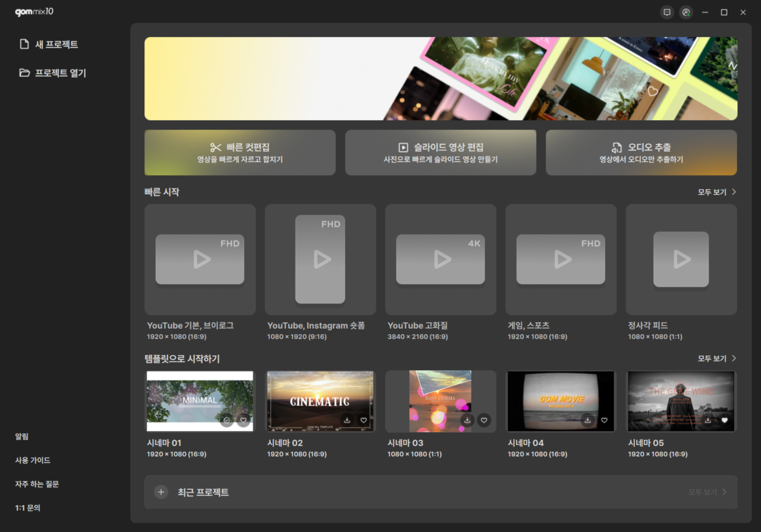Image resolution: width=761 pixels, height=532 pixels.
Task: Toggle favorite heart on 시네마 01
Action: pos(243,420)
